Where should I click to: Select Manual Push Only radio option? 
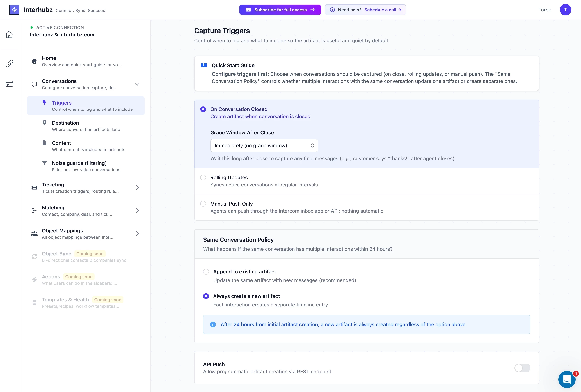click(x=203, y=204)
